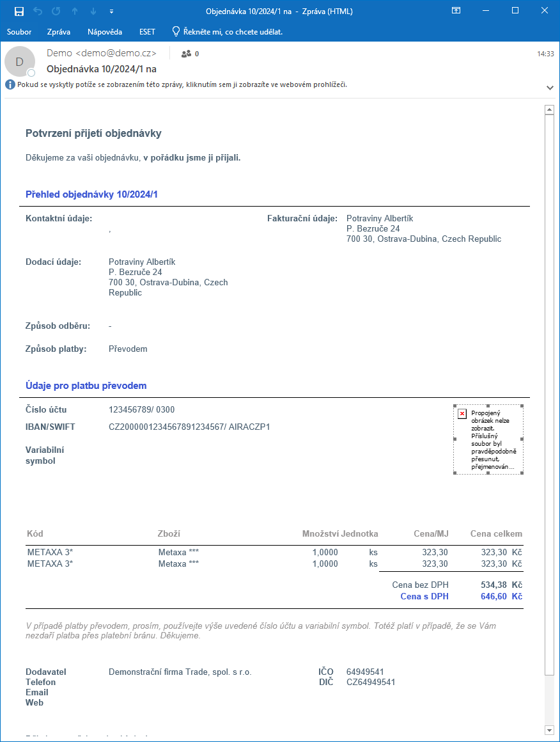Viewport: 560px width, 742px height.
Task: Click price without VAT '534,38 Kč'
Action: pos(501,585)
